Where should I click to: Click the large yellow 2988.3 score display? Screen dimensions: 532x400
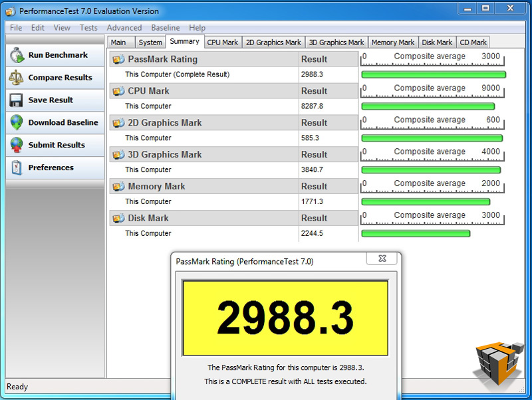285,318
